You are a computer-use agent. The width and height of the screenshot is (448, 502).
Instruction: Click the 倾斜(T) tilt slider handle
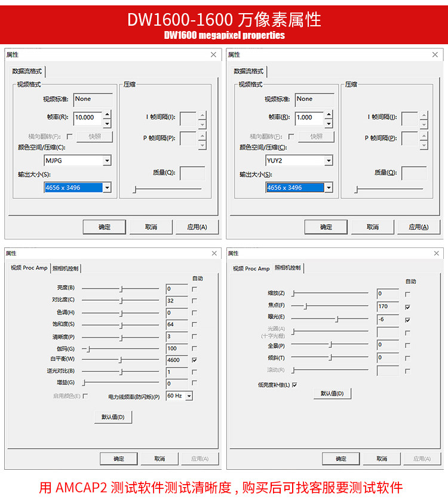point(330,357)
